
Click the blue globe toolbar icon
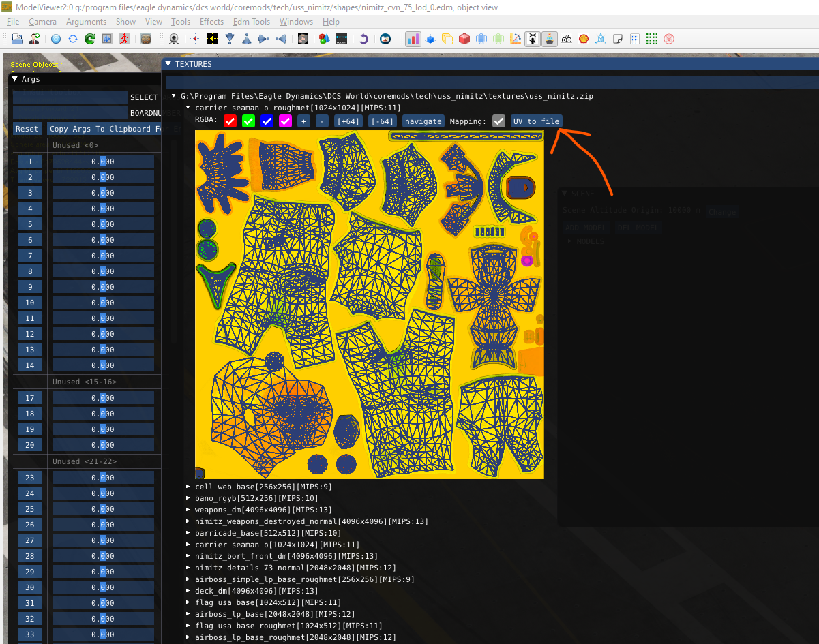[x=56, y=39]
